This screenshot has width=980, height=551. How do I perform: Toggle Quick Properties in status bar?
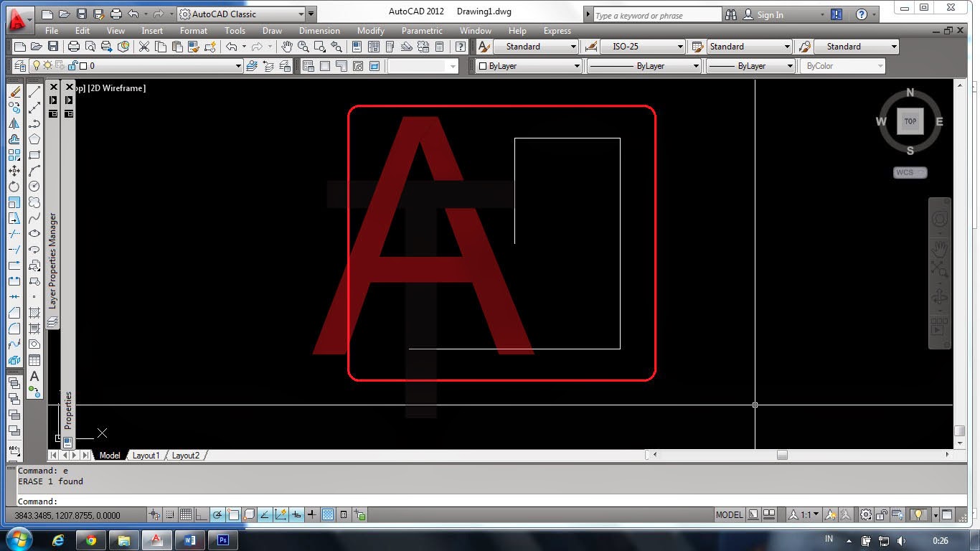pyautogui.click(x=344, y=515)
